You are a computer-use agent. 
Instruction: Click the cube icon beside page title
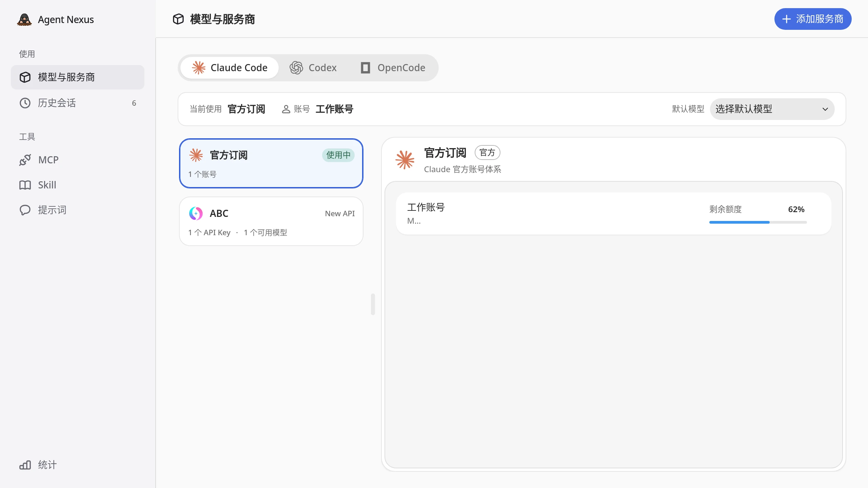pyautogui.click(x=178, y=19)
